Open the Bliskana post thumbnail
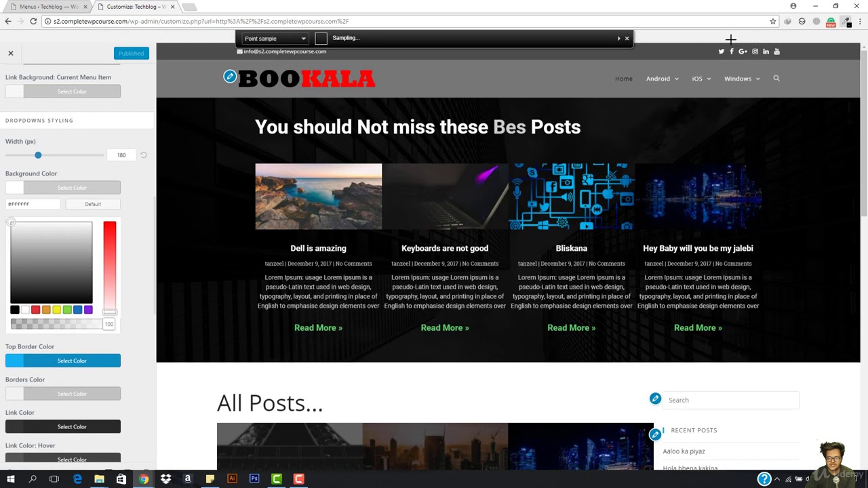 (572, 197)
